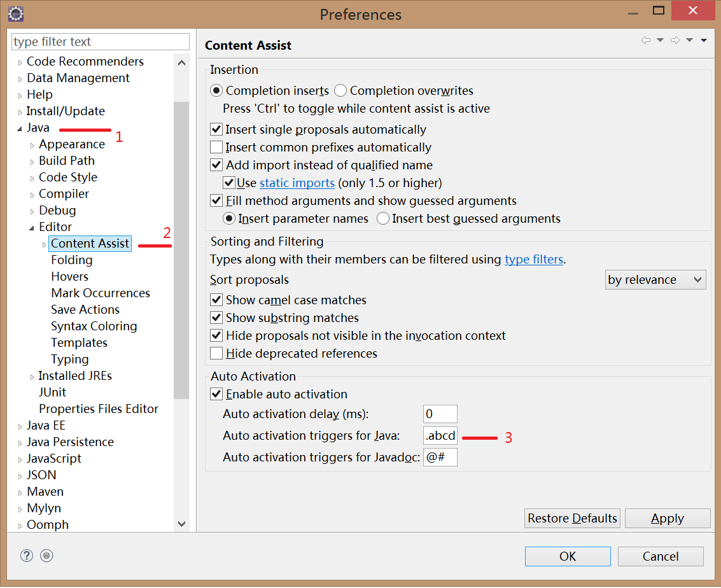Collapse the Java tree node

[20, 129]
